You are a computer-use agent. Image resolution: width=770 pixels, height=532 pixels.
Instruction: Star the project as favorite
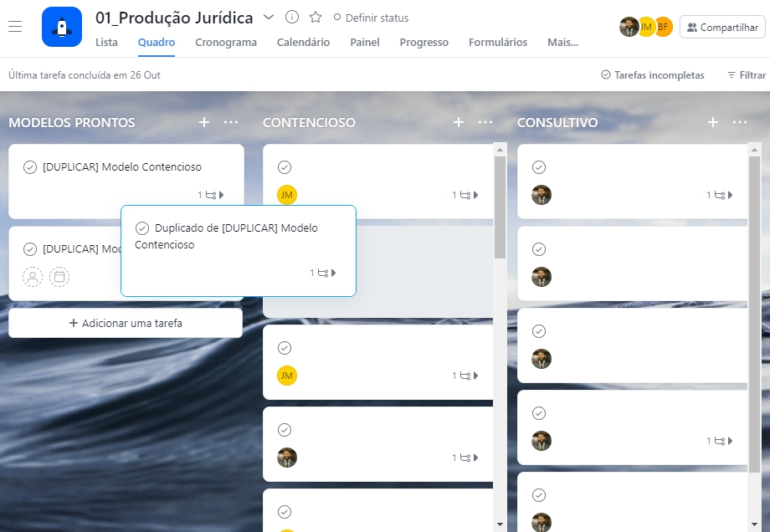(316, 18)
